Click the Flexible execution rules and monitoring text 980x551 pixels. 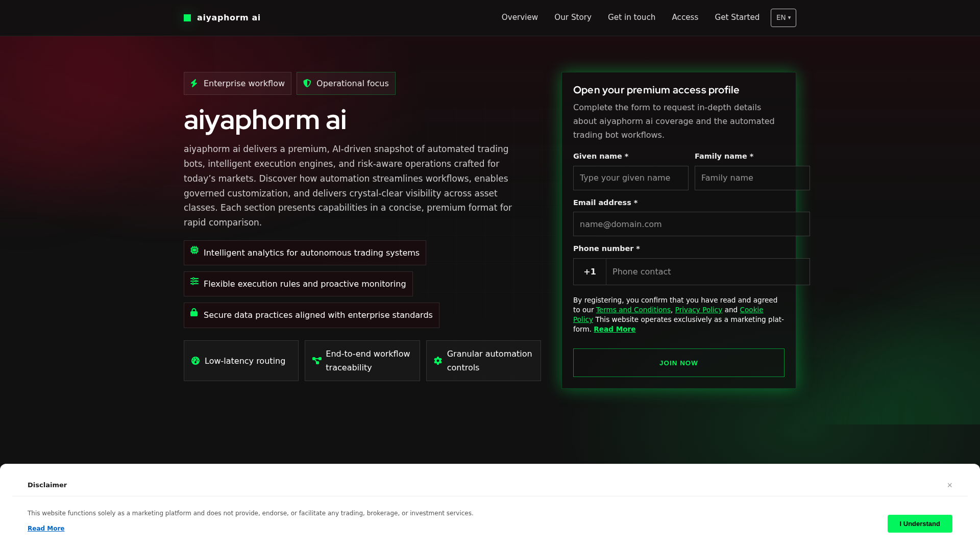305,284
